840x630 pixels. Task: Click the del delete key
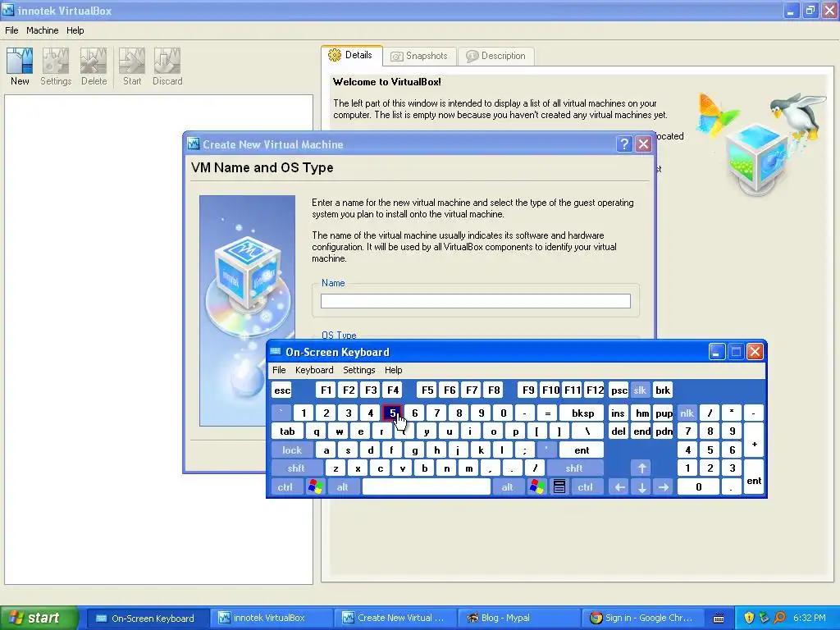619,431
